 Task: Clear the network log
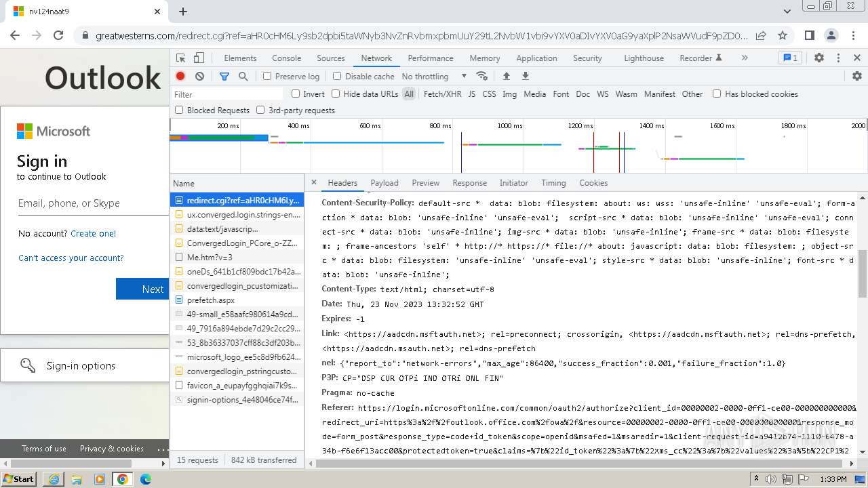click(x=199, y=76)
